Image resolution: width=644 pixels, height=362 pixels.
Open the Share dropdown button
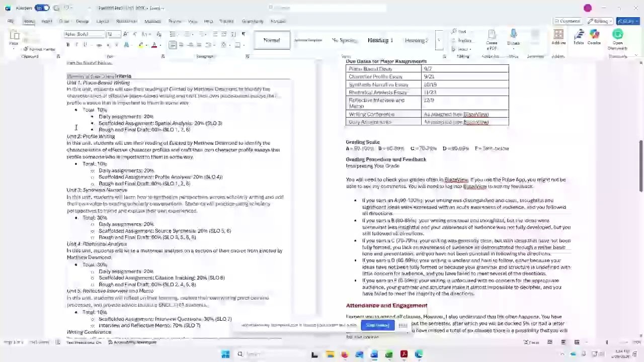coord(628,21)
